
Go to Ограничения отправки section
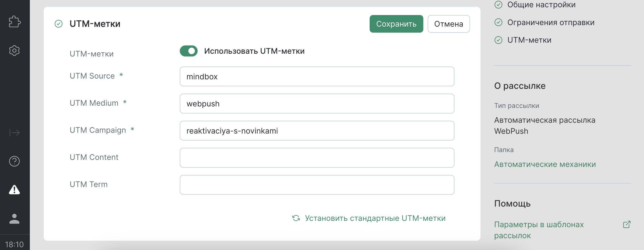pyautogui.click(x=551, y=22)
